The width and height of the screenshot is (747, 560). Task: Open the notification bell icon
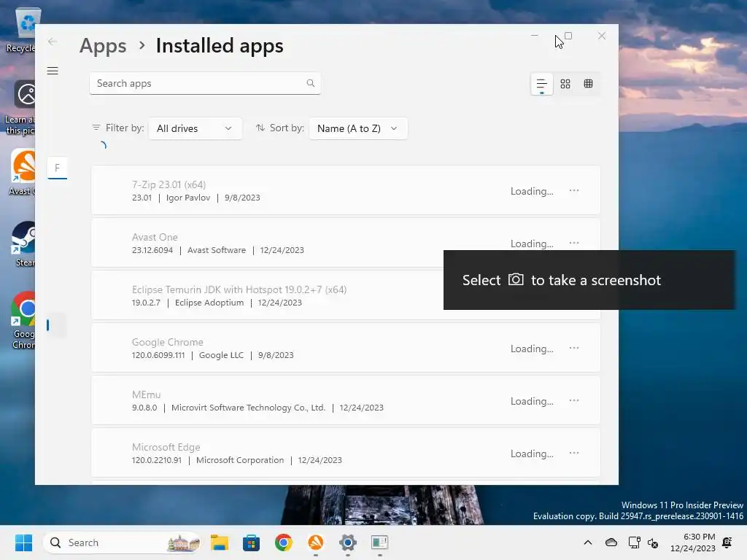727,542
